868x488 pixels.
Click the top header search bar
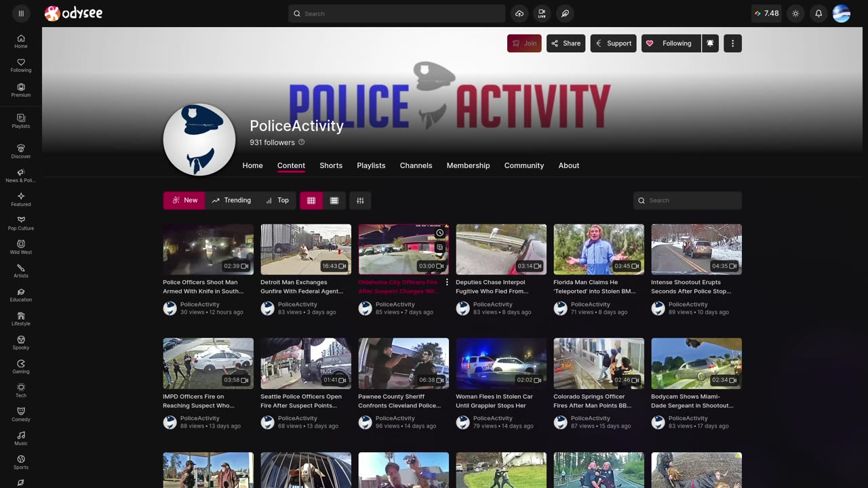[397, 14]
